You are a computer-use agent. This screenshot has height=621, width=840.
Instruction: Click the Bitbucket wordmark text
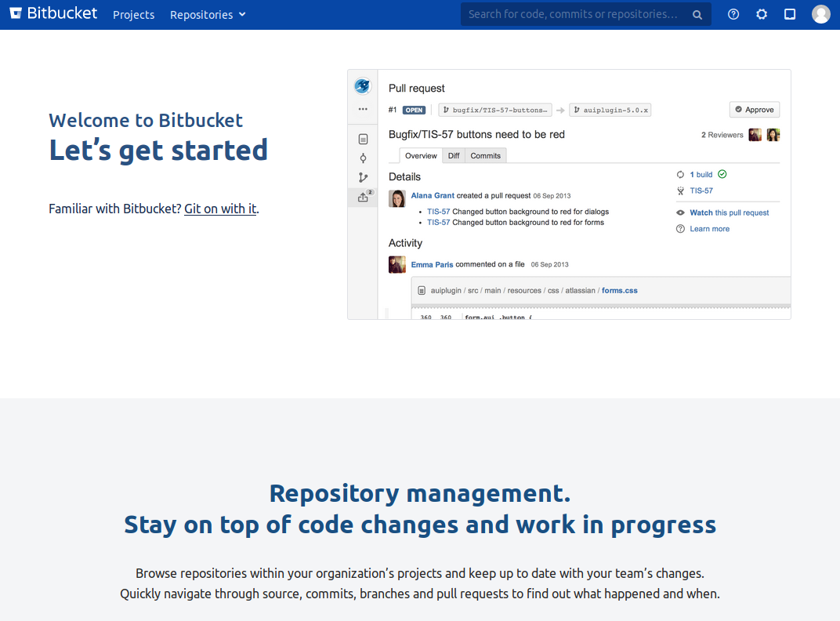62,13
